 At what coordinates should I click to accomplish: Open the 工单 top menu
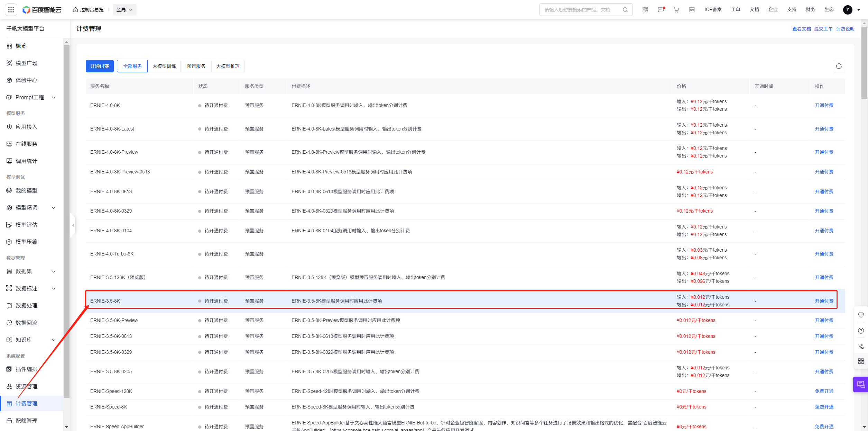[x=736, y=10]
